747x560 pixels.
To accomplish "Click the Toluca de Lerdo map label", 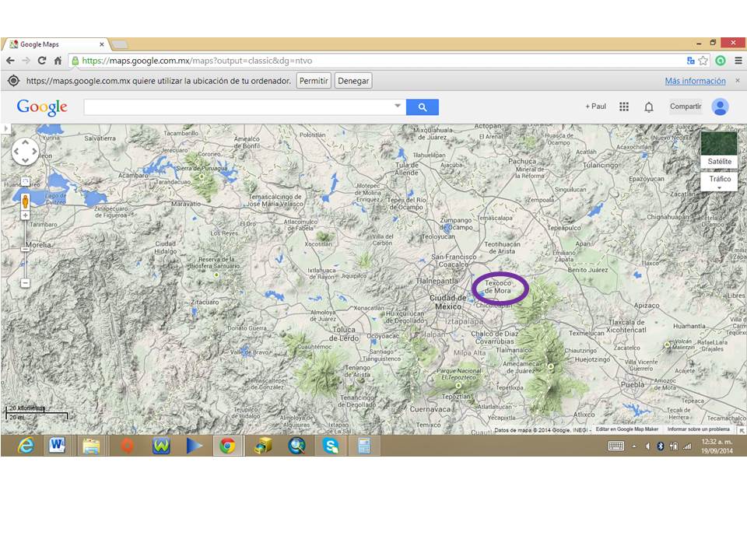I will 344,334.
